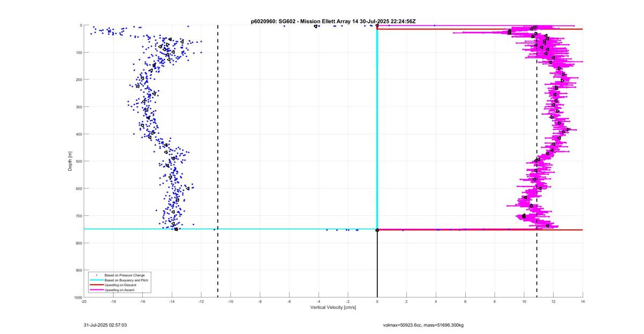Screen dimensions: 644x334
Task: Click legend entry 'Based on Pressure Change'
Action: click(x=125, y=275)
